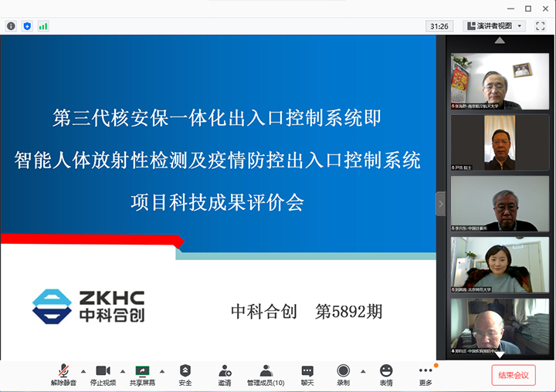This screenshot has width=556, height=392.
Task: Stop the camera with 停止视频
Action: click(103, 375)
